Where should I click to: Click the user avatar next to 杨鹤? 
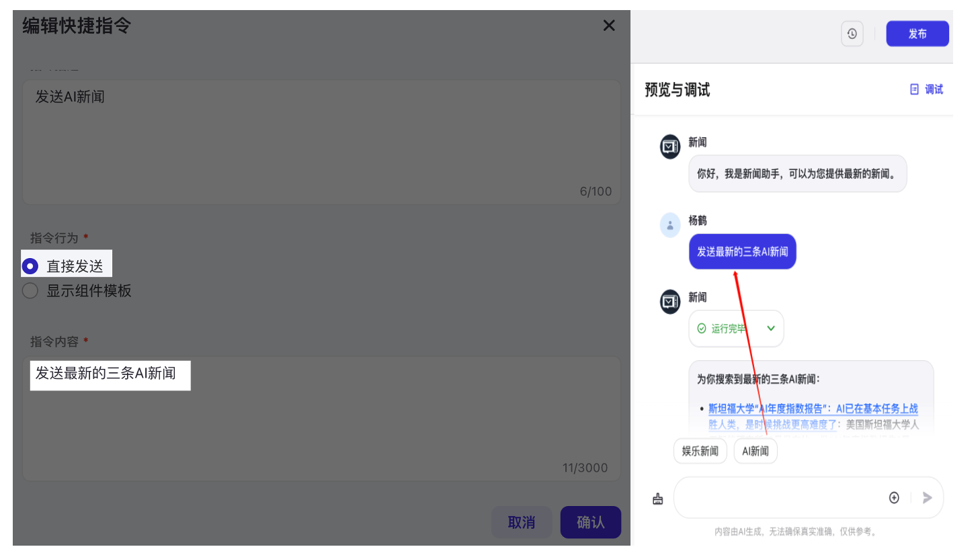point(670,225)
